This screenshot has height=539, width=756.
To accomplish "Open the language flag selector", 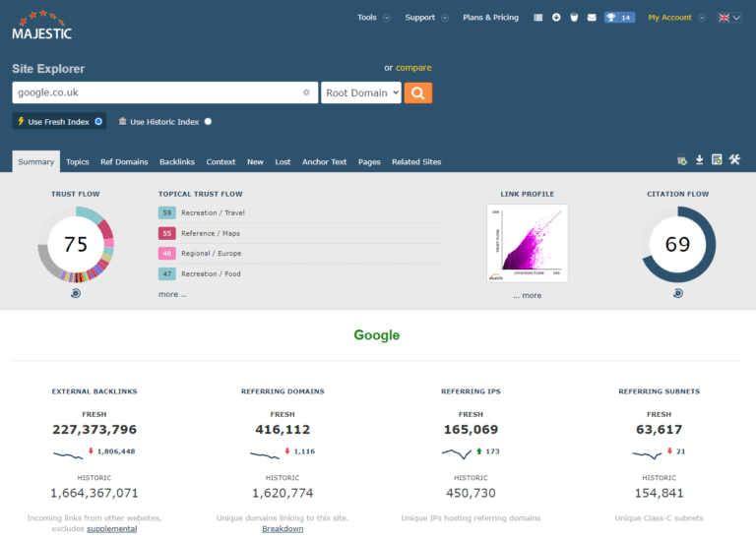I will (x=729, y=18).
